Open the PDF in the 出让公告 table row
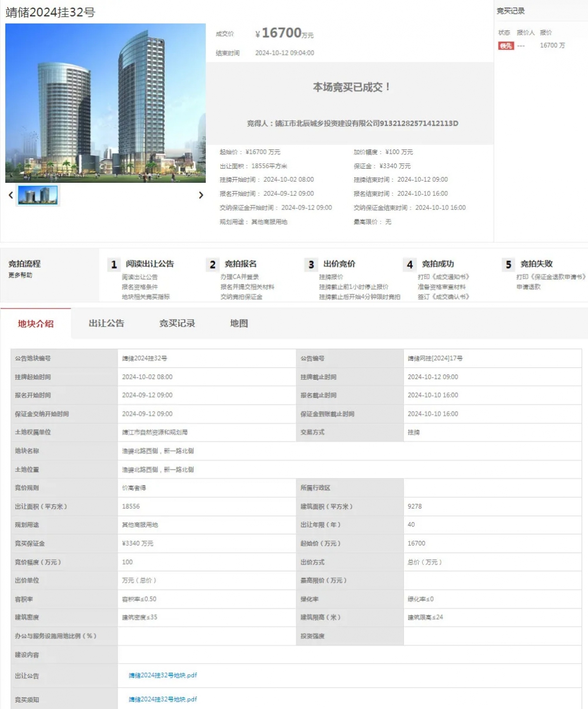Image resolution: width=588 pixels, height=709 pixels. coord(163,675)
